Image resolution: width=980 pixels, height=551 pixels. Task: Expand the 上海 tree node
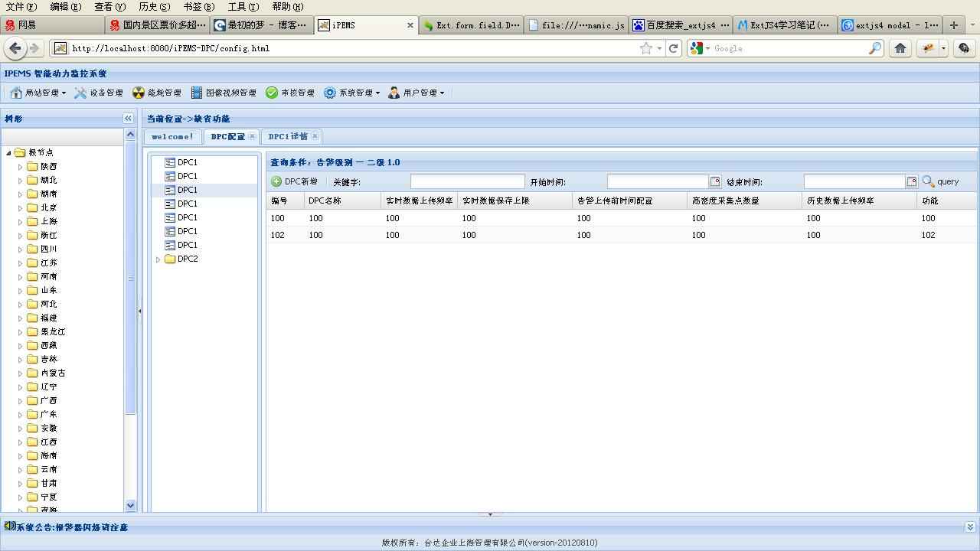click(21, 221)
